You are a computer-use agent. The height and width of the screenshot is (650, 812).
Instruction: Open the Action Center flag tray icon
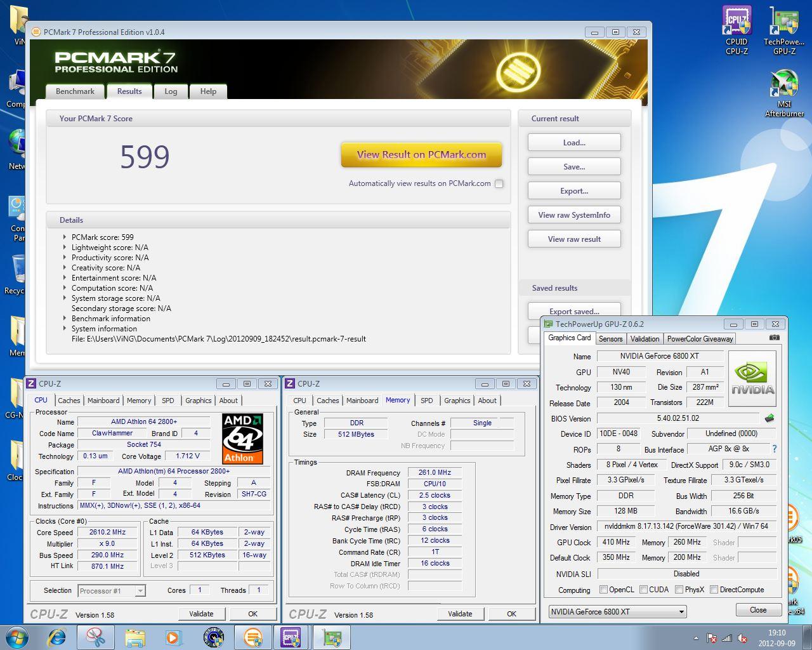(712, 638)
